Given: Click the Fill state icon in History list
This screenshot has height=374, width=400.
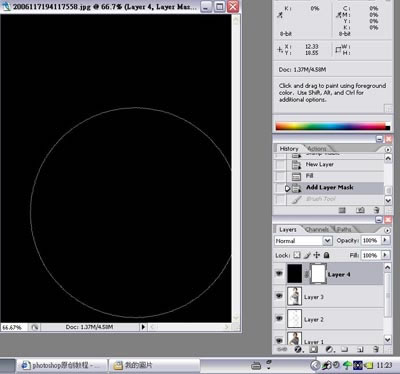Looking at the screenshot, I should [296, 176].
